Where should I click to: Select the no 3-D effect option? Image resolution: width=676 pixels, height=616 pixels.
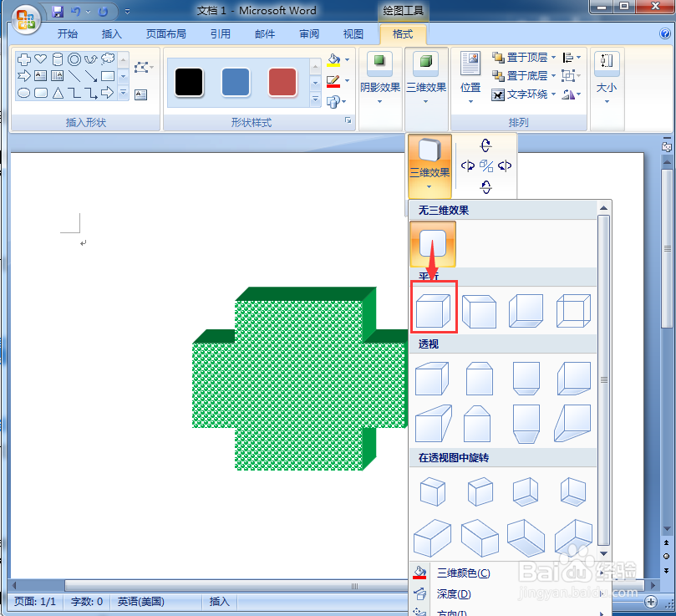[432, 244]
